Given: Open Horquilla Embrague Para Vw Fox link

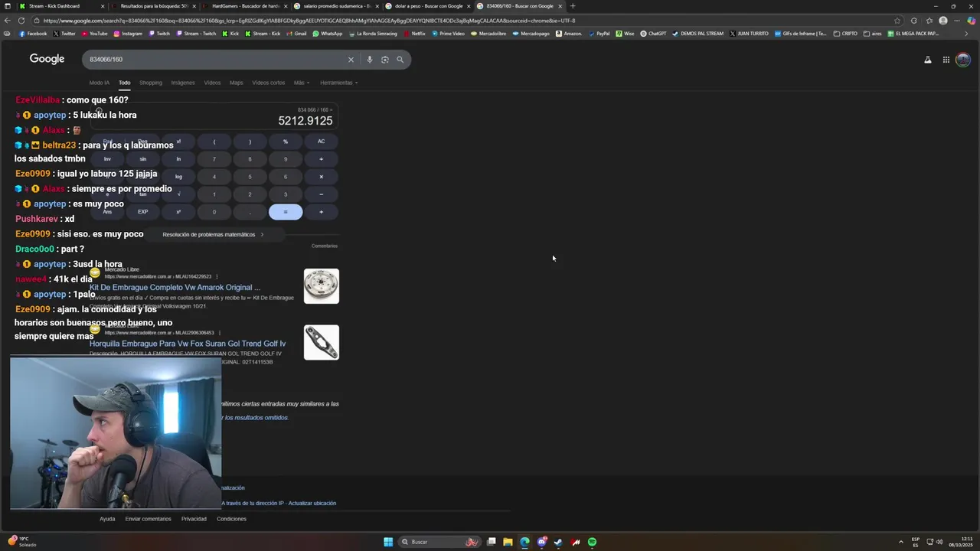Looking at the screenshot, I should [x=188, y=344].
